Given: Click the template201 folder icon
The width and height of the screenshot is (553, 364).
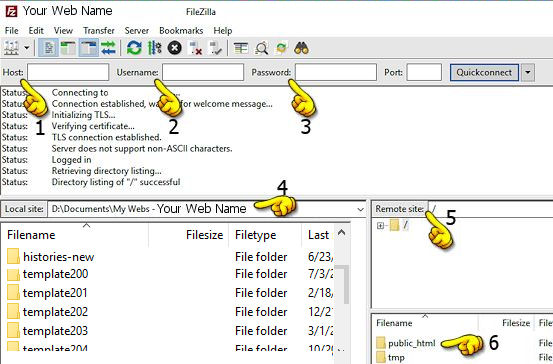Looking at the screenshot, I should (13, 293).
